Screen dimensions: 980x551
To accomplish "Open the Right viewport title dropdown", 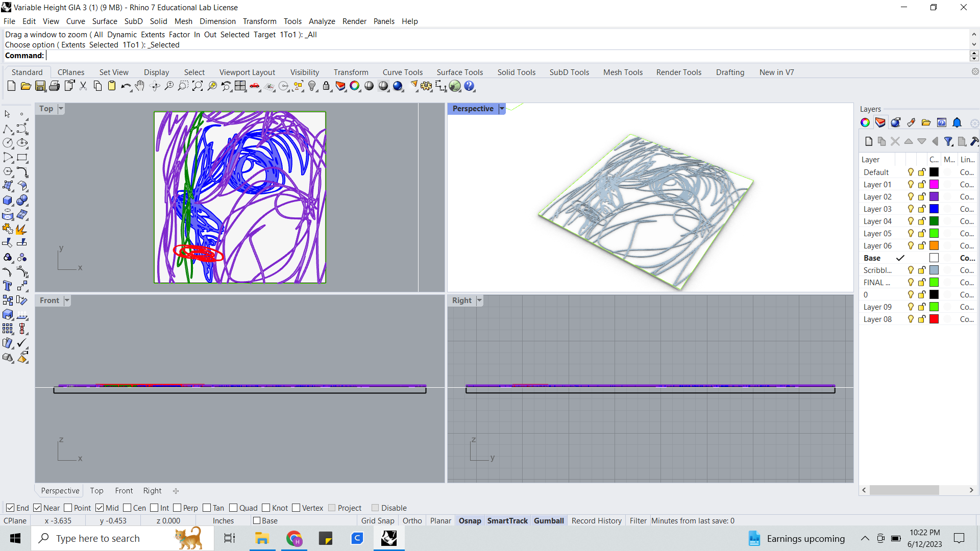I will [479, 300].
